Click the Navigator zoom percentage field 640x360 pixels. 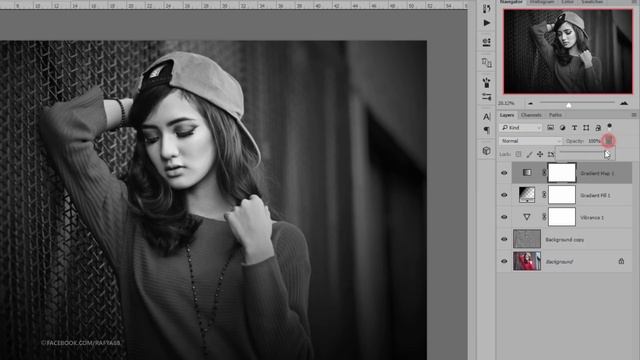pos(506,103)
